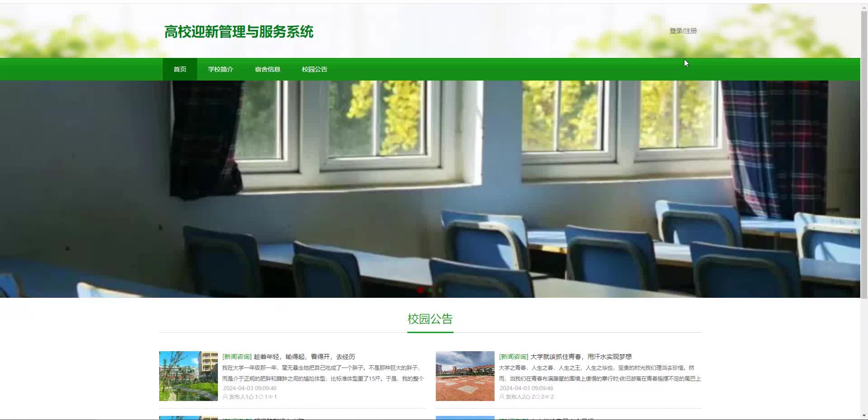The image size is (868, 420).
Task: Click the 校园公告 section heading
Action: pos(430,319)
